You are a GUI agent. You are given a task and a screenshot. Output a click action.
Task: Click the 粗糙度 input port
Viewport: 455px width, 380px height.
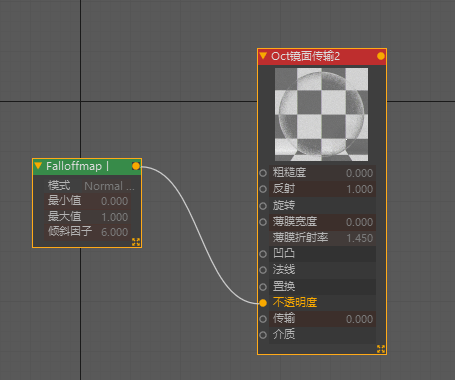(x=263, y=173)
